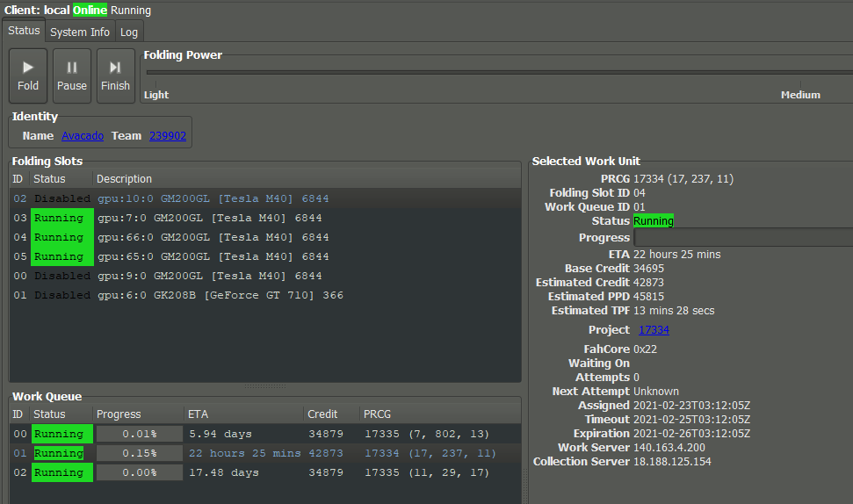Select folding slot 03 gpu:7:0
Viewport: 853px width, 504px height.
pyautogui.click(x=265, y=218)
